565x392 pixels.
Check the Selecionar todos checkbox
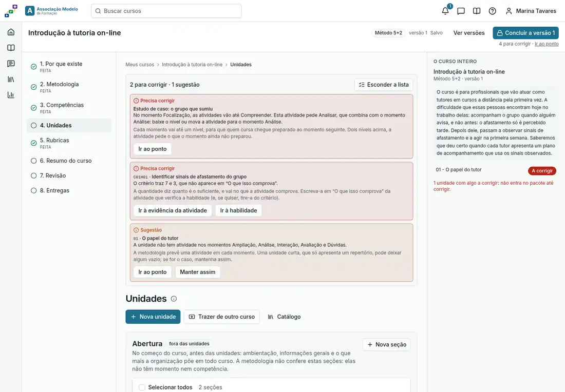142,387
